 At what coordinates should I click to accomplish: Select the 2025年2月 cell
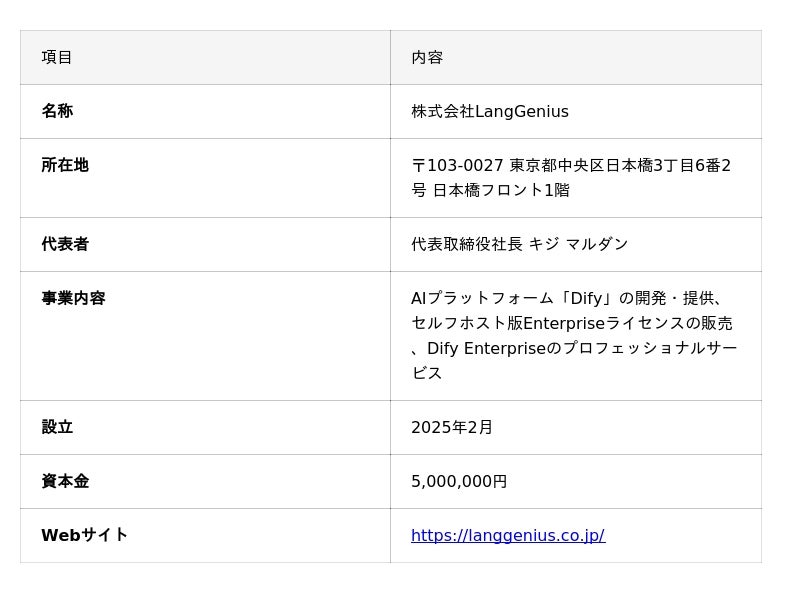576,428
